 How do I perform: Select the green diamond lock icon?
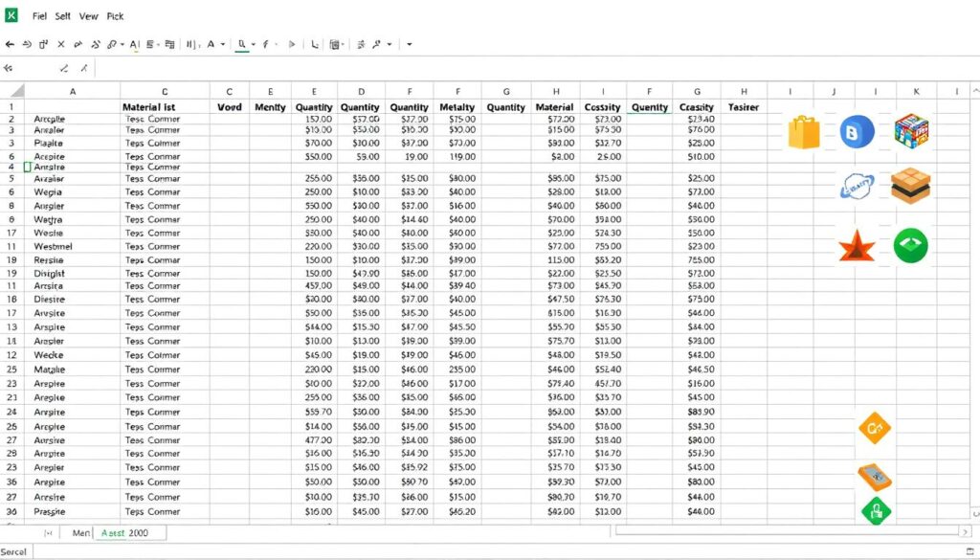tap(876, 510)
